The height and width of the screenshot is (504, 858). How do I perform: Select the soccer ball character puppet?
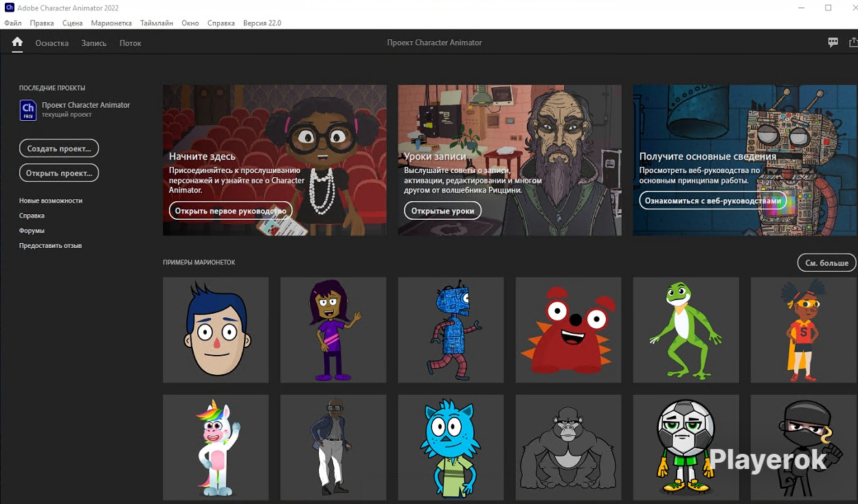pyautogui.click(x=686, y=447)
